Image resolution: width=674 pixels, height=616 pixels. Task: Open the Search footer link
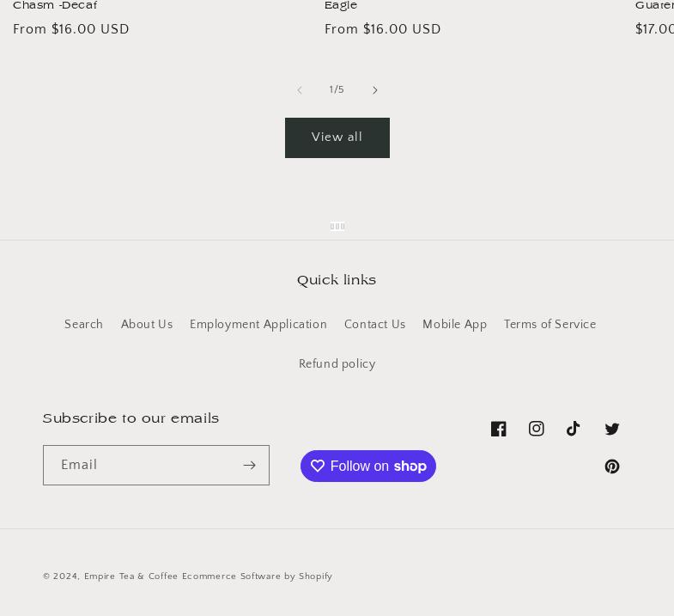coord(83,325)
